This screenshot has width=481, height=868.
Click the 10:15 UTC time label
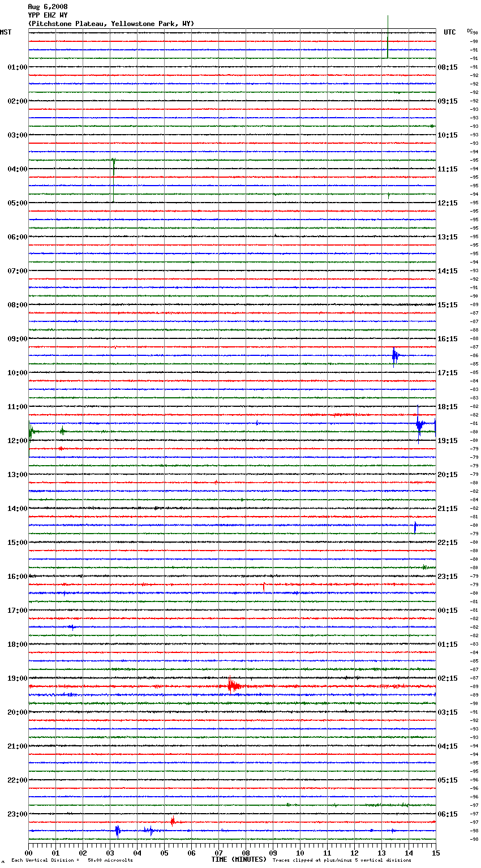448,135
